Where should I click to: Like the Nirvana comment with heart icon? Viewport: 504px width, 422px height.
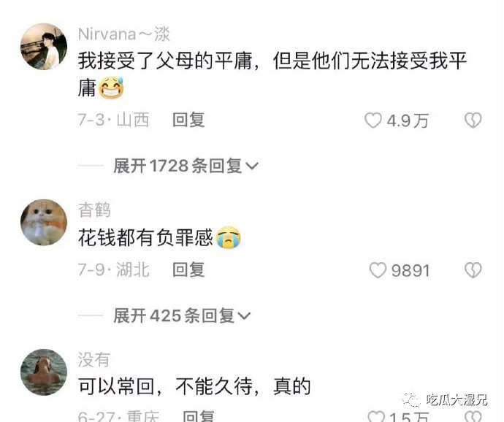click(x=373, y=121)
